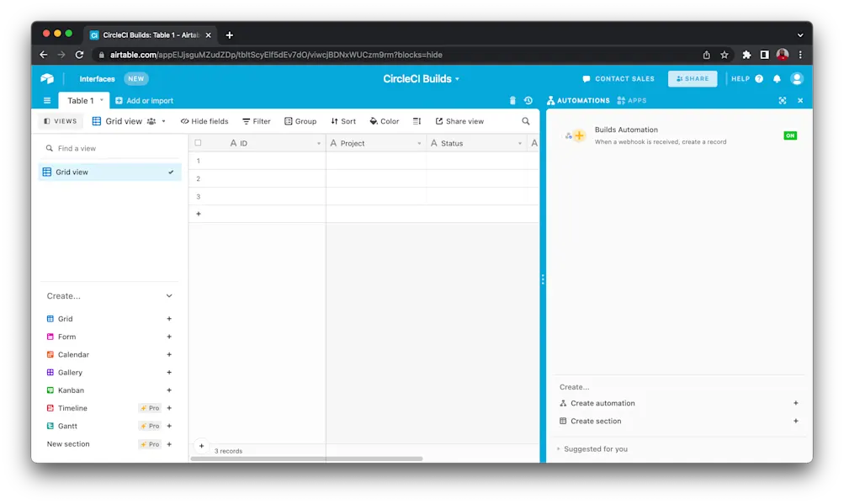
Task: Click the SHARE button
Action: [x=692, y=78]
